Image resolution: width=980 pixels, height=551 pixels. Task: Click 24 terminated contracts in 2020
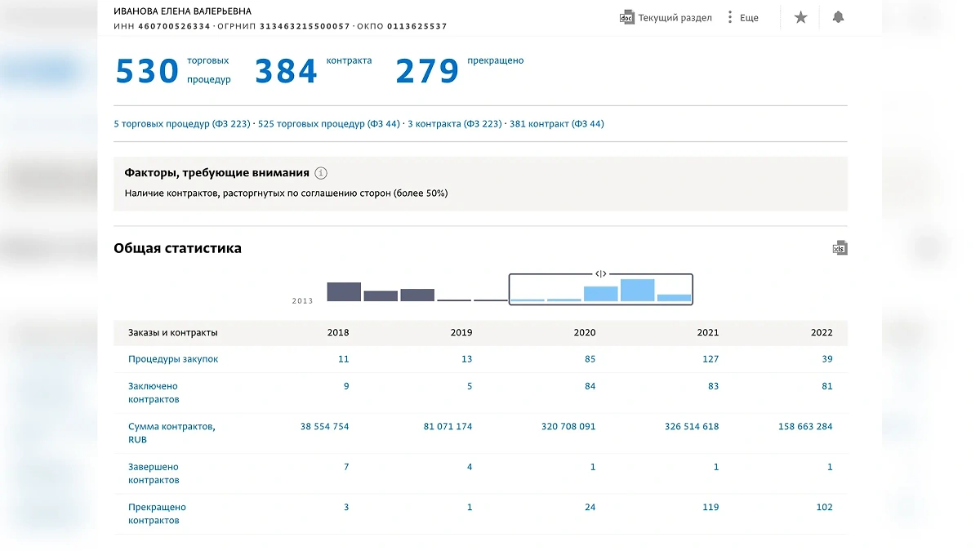click(590, 507)
